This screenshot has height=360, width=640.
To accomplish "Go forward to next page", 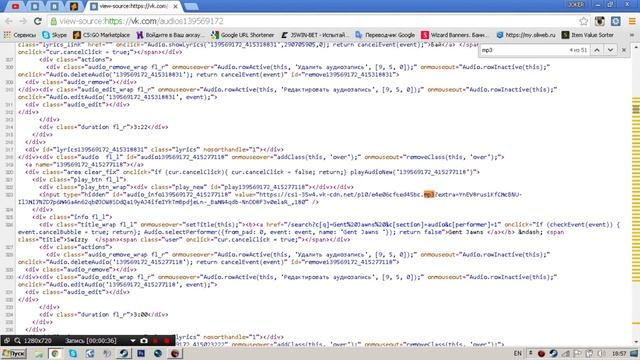I will (23, 21).
